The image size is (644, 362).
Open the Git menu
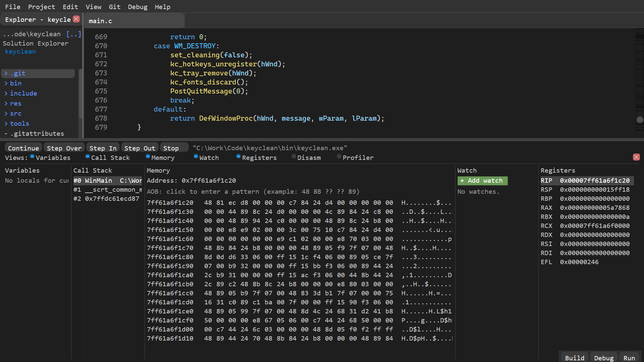[x=114, y=7]
